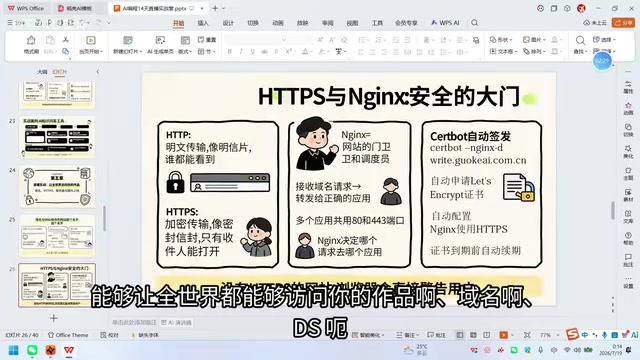Viewport: 640px width, 360px height.
Task: Click the 智能美化 button in status bar
Action: coord(369,335)
